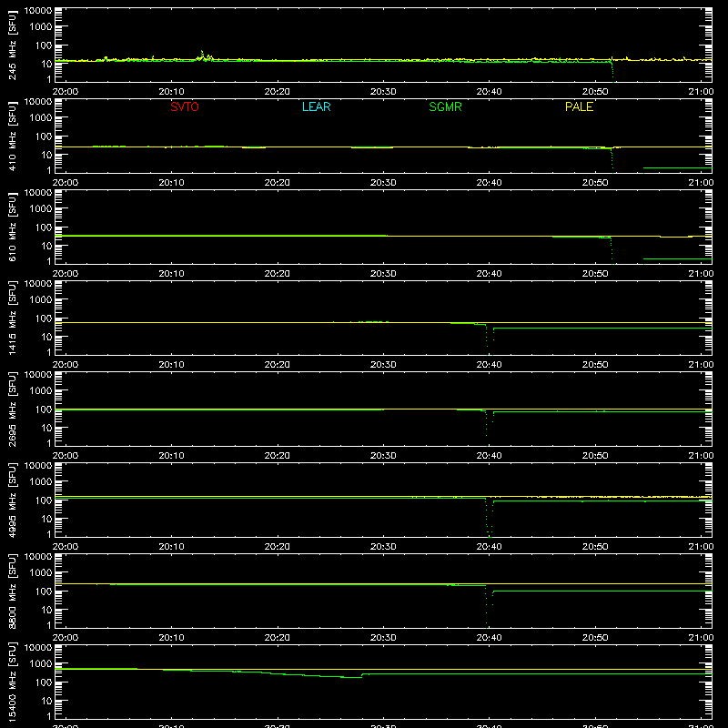The height and width of the screenshot is (728, 728).
Task: Click the 1000 y-axis value on 4995 MHz plot
Action: point(41,482)
